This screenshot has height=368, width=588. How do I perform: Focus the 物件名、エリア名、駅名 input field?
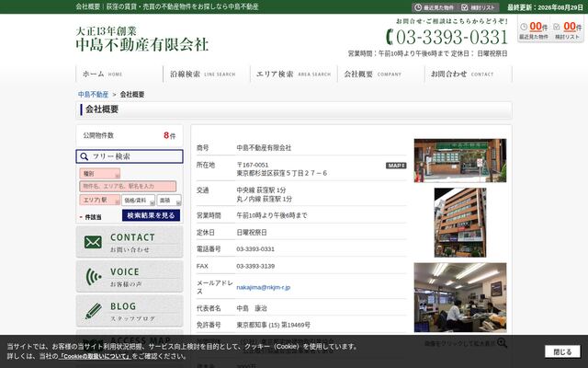[x=128, y=186]
